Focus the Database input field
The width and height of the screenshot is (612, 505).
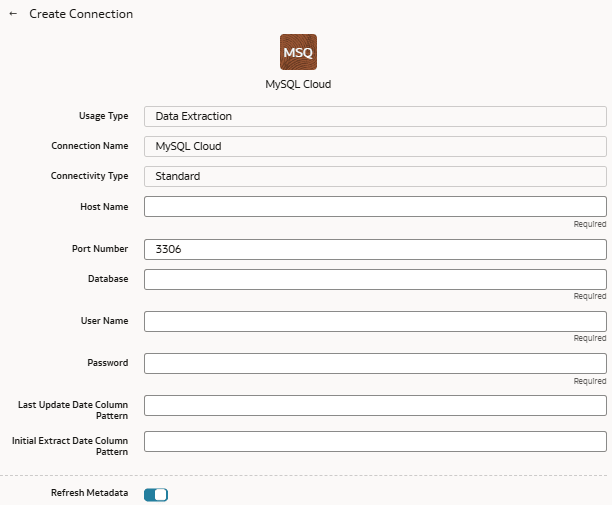tap(375, 279)
